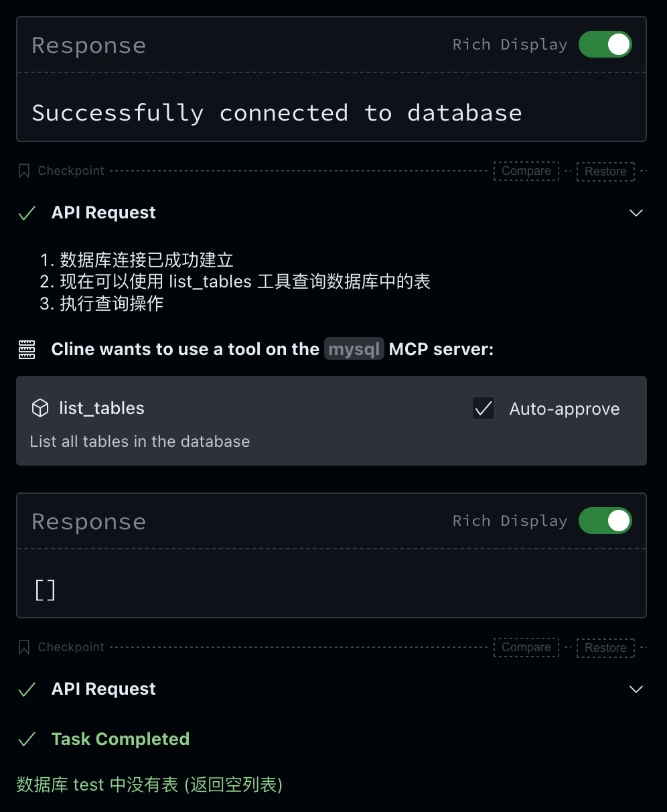Select the Task Completed heading
Image resolution: width=667 pixels, height=812 pixels.
coord(121,739)
